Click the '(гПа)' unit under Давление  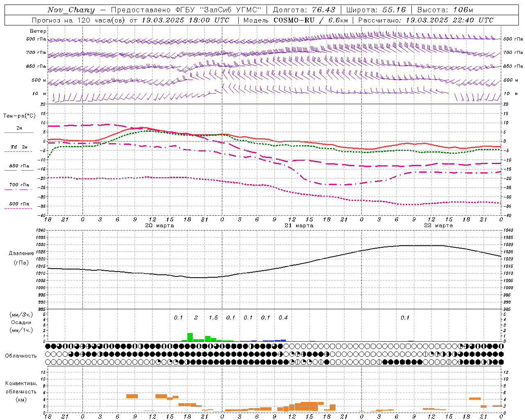point(21,262)
